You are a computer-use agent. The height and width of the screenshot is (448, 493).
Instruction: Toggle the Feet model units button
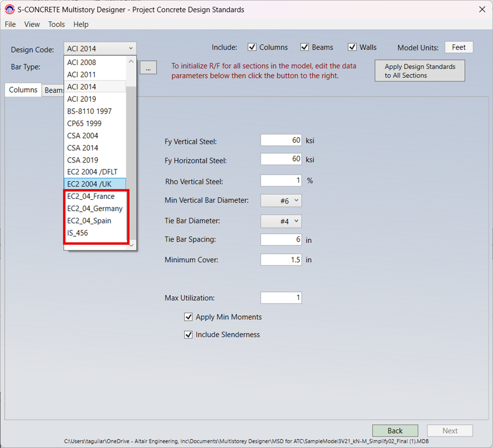click(459, 48)
